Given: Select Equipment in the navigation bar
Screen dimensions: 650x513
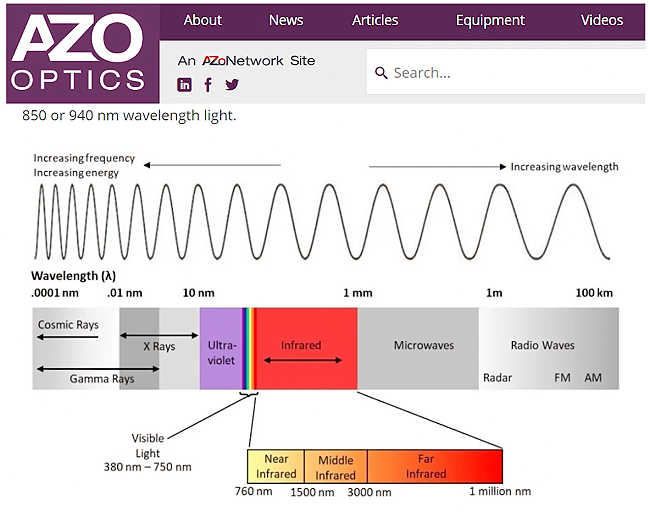Looking at the screenshot, I should (x=492, y=20).
